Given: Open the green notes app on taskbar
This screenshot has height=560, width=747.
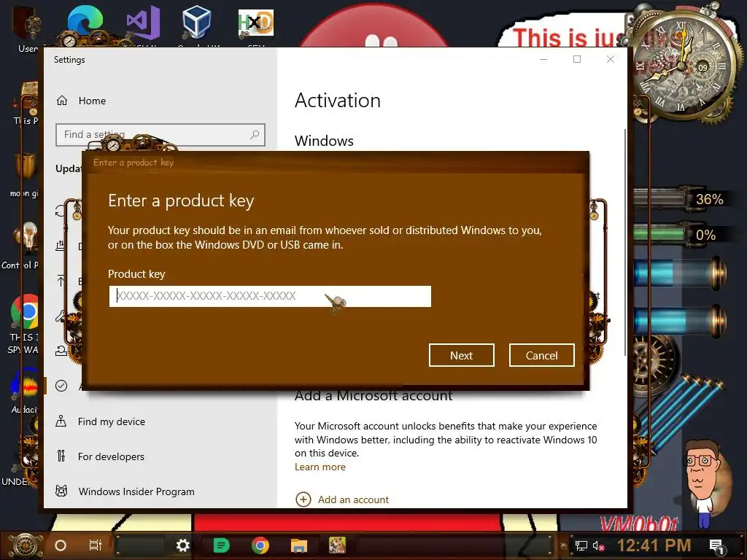Looking at the screenshot, I should click(221, 545).
